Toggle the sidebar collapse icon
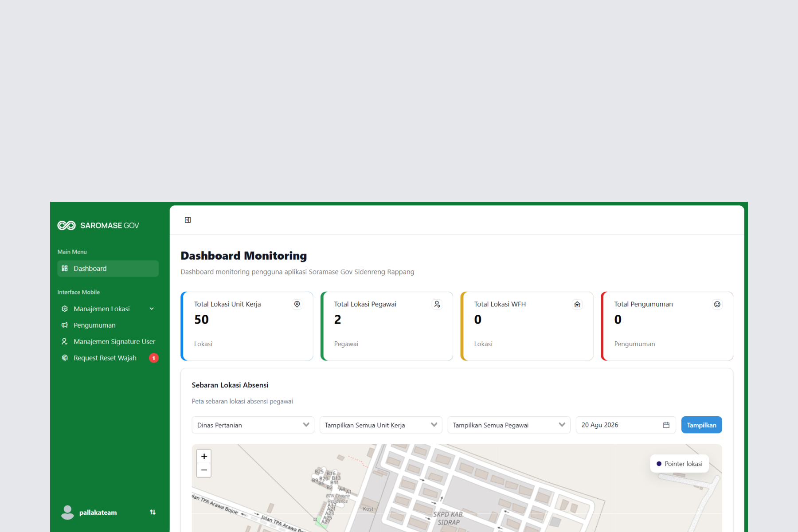This screenshot has height=532, width=798. pyautogui.click(x=188, y=220)
